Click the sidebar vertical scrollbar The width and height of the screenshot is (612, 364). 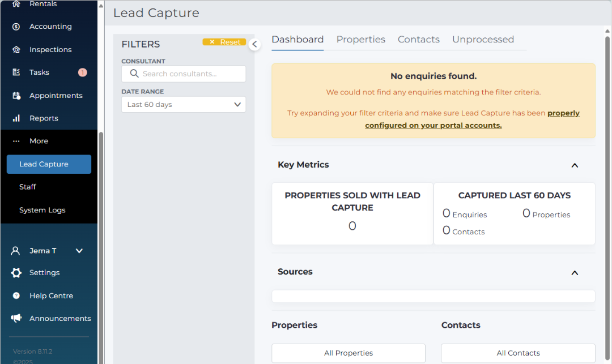(x=101, y=248)
